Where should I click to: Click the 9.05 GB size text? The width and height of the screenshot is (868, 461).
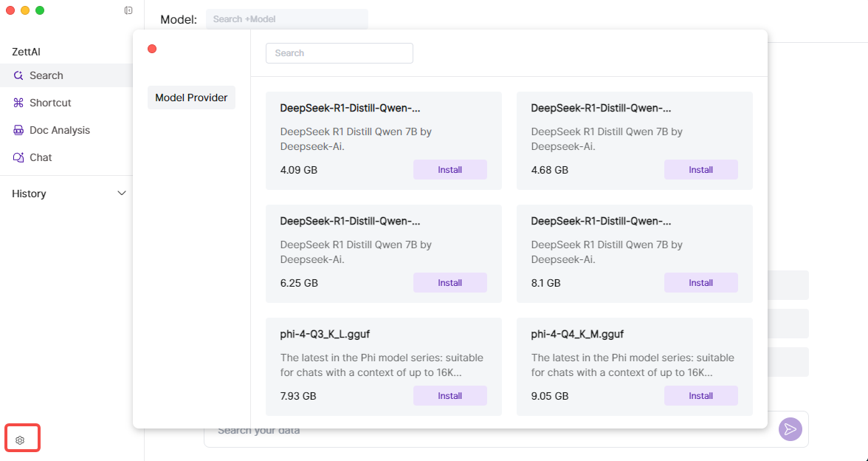(x=550, y=396)
